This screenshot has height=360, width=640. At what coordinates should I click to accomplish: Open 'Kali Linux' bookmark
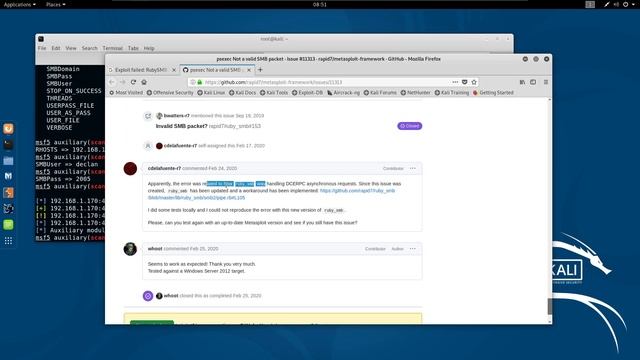pyautogui.click(x=211, y=93)
